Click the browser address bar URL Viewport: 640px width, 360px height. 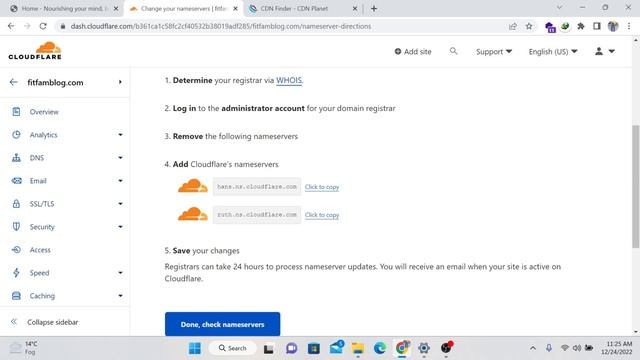[221, 26]
